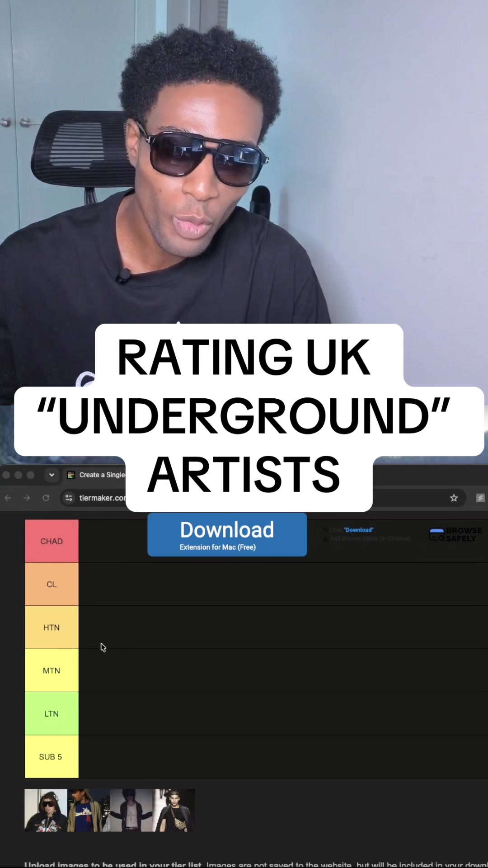Click the browser forward arrow
Viewport: 488px width, 868px height.
pos(27,498)
